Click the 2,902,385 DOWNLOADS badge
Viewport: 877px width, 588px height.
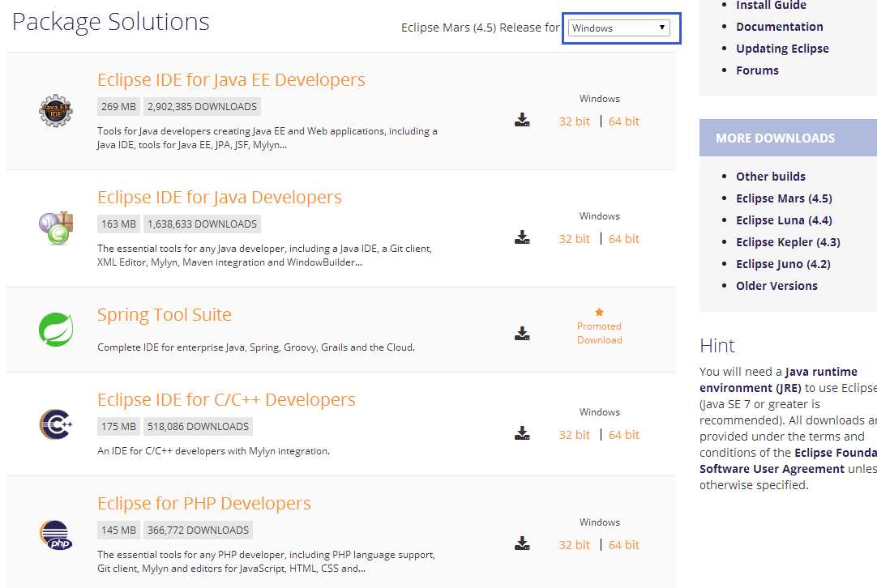(202, 107)
